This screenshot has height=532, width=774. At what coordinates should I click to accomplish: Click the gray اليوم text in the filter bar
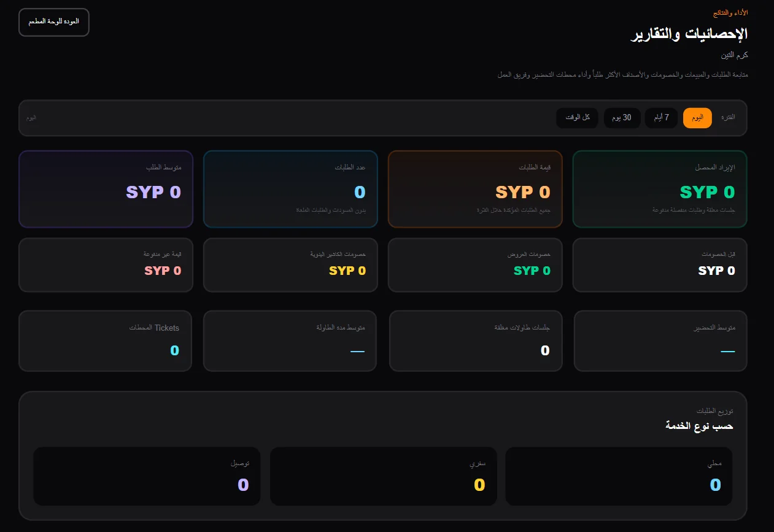tap(31, 117)
